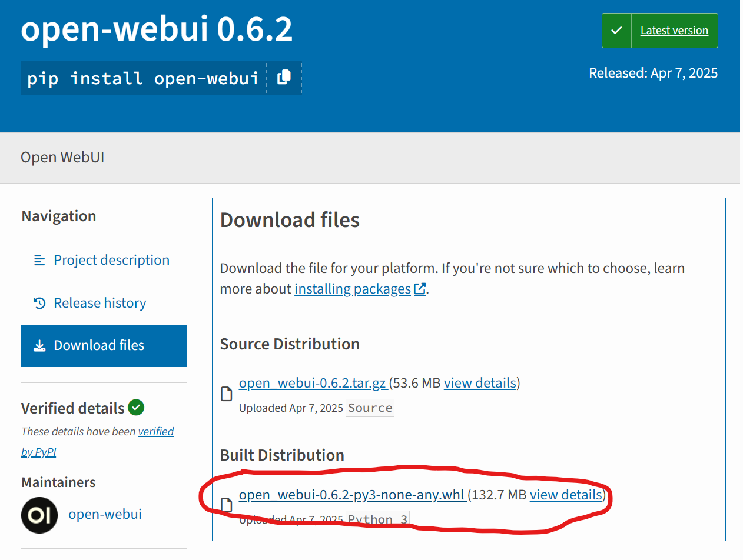Select the Download files navigation tab
Image resolution: width=743 pixels, height=560 pixels.
click(104, 346)
